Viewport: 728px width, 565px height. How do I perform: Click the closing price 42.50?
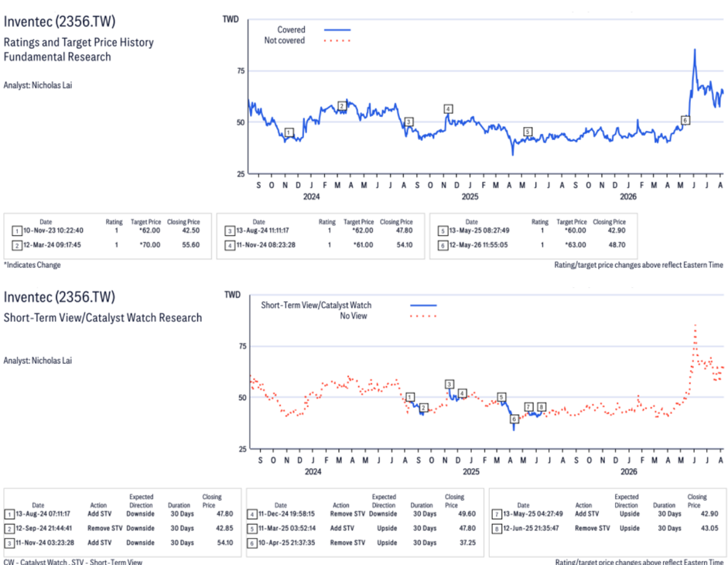pyautogui.click(x=191, y=231)
